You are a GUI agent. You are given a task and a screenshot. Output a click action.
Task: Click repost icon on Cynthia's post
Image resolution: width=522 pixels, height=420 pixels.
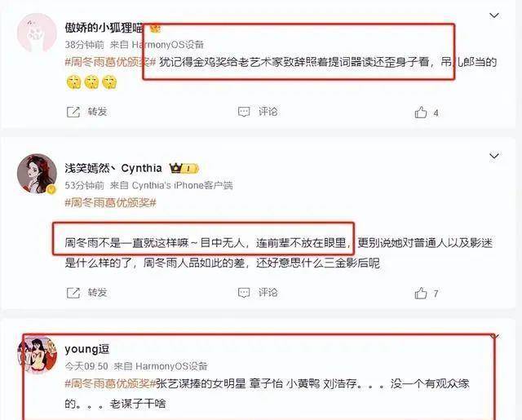pos(73,293)
